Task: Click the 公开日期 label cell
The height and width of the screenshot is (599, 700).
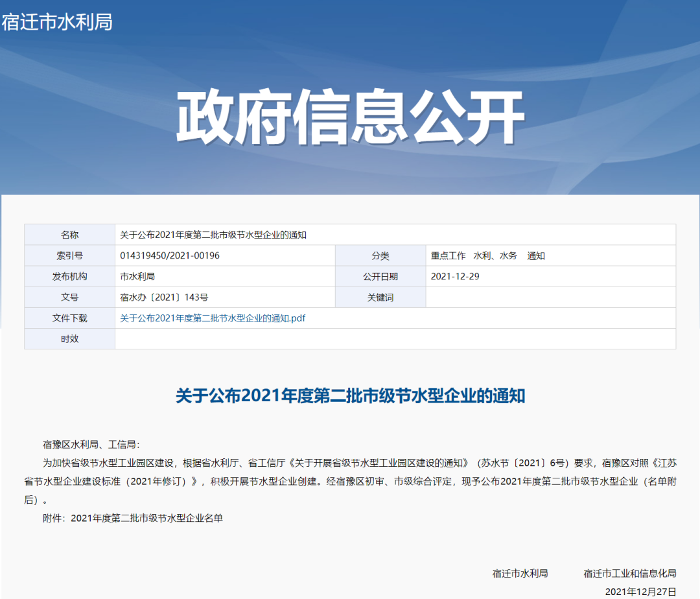Action: pos(380,276)
